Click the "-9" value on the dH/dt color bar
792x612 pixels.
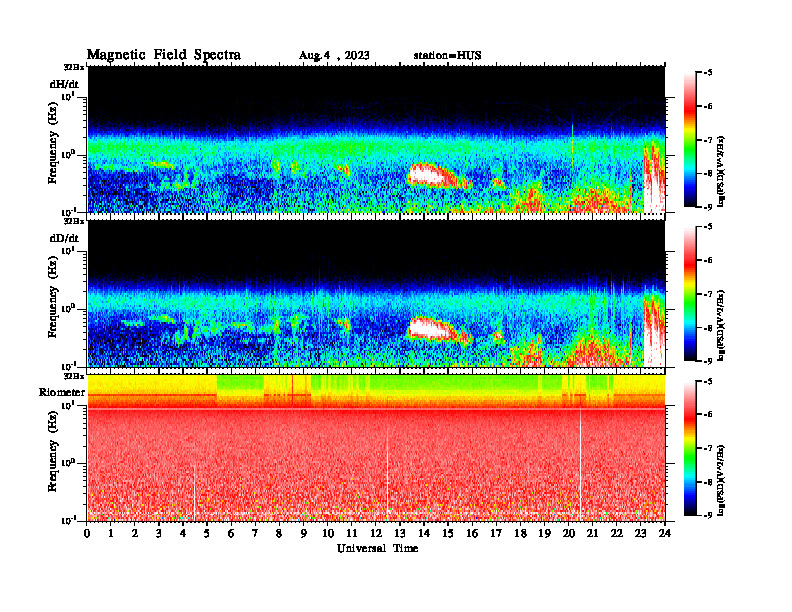(x=708, y=207)
